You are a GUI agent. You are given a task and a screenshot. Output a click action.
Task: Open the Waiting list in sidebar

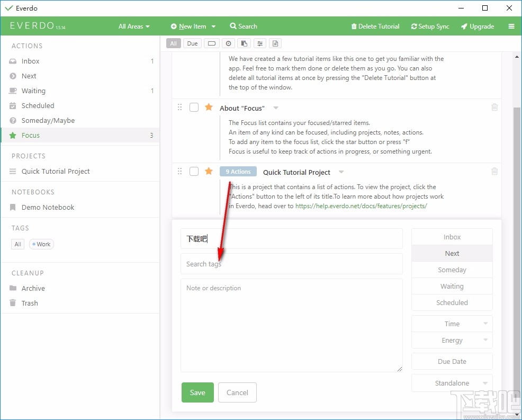coord(80,91)
